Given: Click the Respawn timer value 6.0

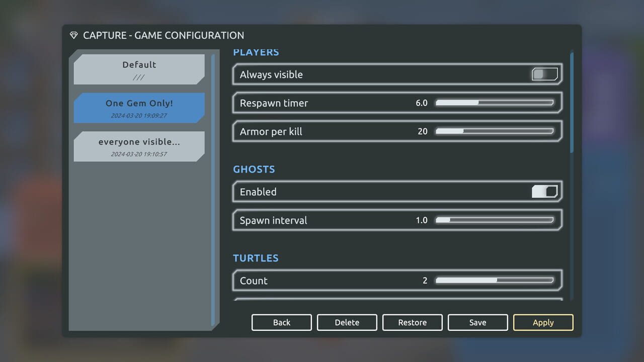Looking at the screenshot, I should 422,103.
